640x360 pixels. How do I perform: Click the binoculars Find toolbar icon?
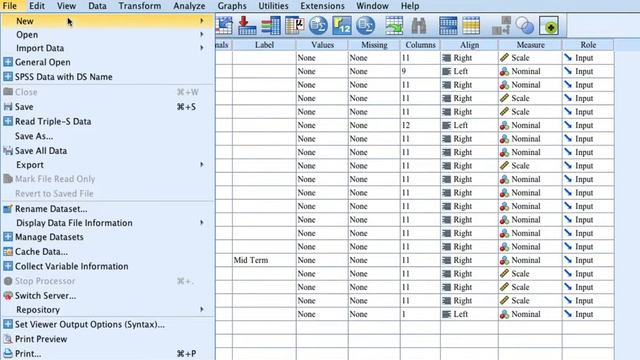click(419, 26)
